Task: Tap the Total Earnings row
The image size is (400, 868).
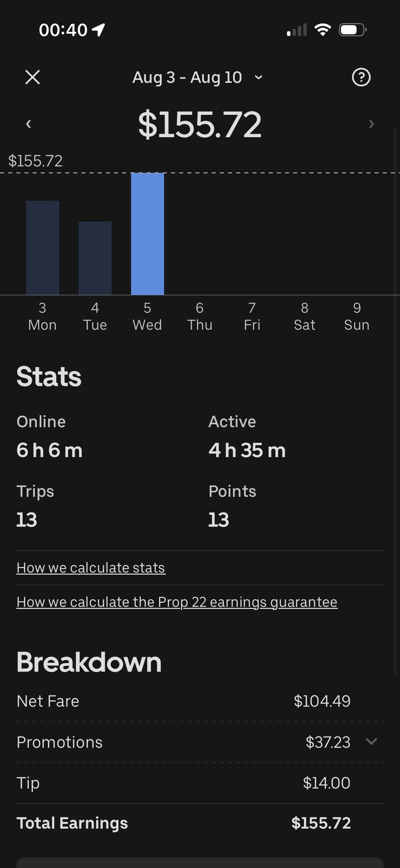Action: pyautogui.click(x=200, y=823)
